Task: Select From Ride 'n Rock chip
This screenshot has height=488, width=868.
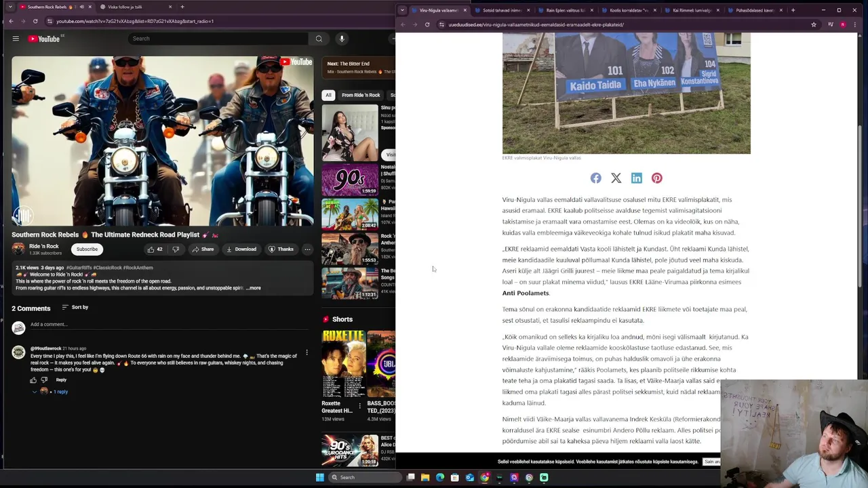Action: pos(361,95)
